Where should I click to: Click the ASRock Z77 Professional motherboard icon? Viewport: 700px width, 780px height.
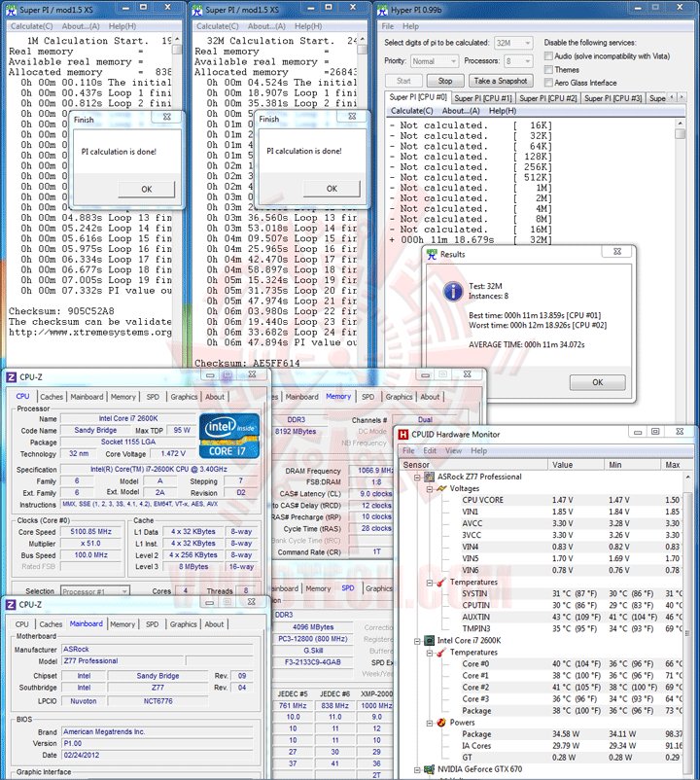[429, 477]
